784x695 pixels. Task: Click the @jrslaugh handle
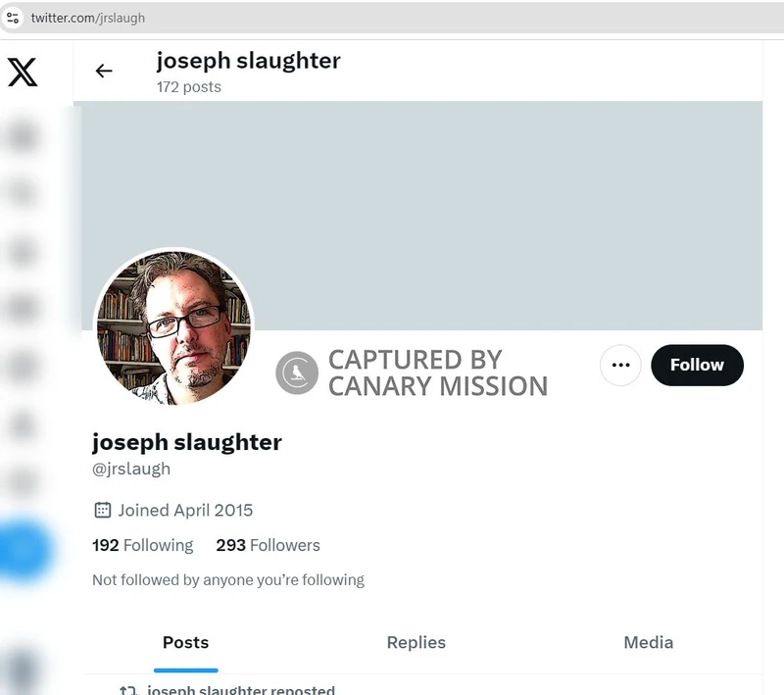131,469
